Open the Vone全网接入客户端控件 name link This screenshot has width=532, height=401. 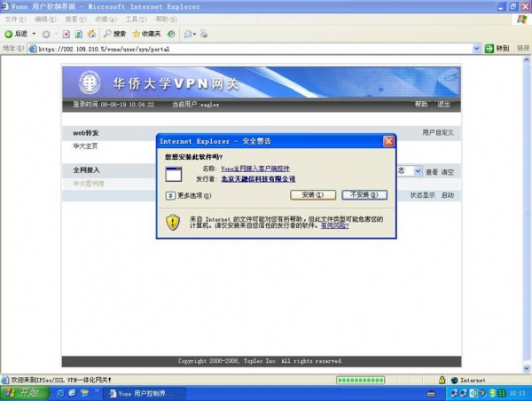click(255, 169)
